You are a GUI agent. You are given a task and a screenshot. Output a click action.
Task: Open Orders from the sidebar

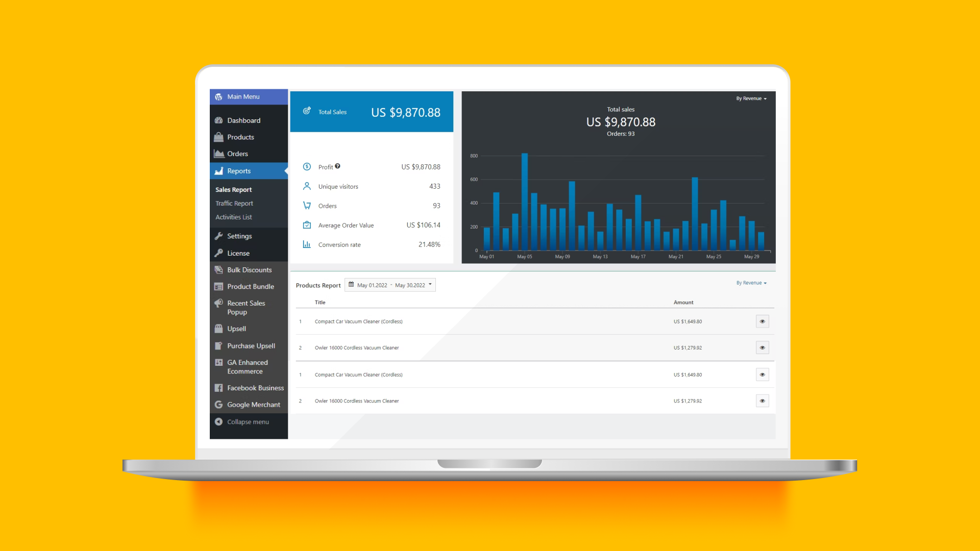tap(238, 154)
